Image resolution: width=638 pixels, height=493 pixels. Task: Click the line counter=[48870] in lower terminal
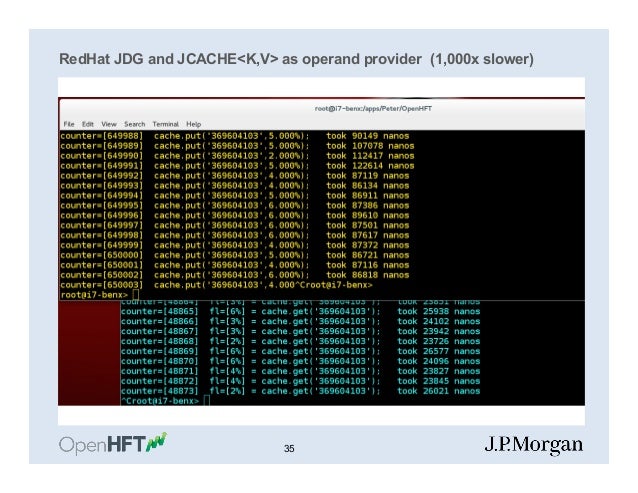(300, 361)
